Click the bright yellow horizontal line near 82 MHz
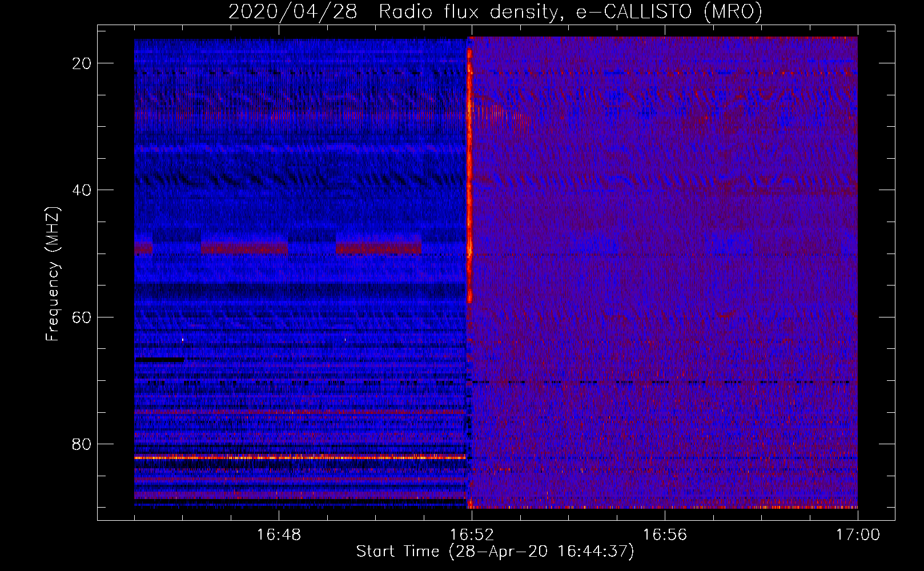Screen dimensions: 924x571 (300, 457)
